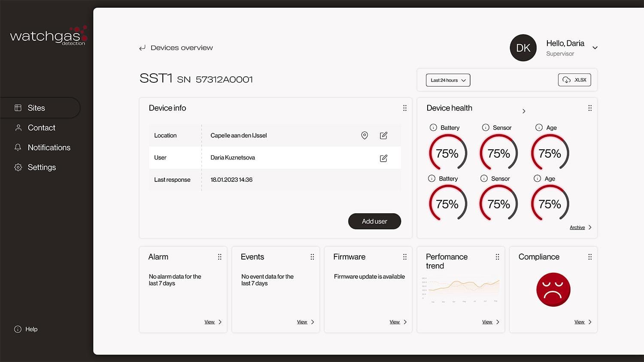This screenshot has width=644, height=362.
Task: Expand Device health with the chevron arrow
Action: 524,111
